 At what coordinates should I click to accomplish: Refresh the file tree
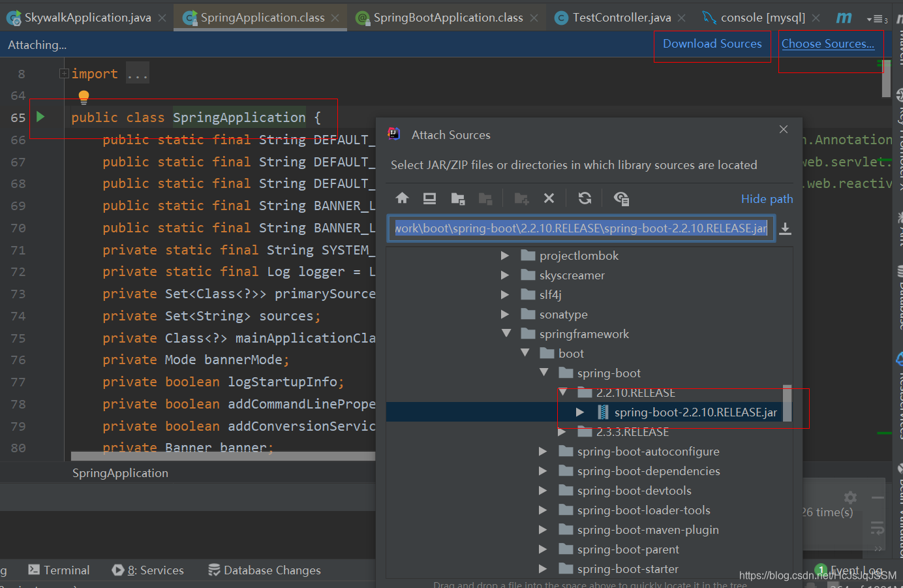585,198
